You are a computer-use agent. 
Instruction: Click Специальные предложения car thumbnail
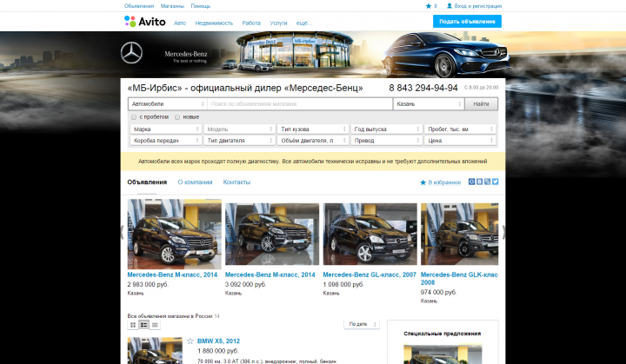[443, 354]
